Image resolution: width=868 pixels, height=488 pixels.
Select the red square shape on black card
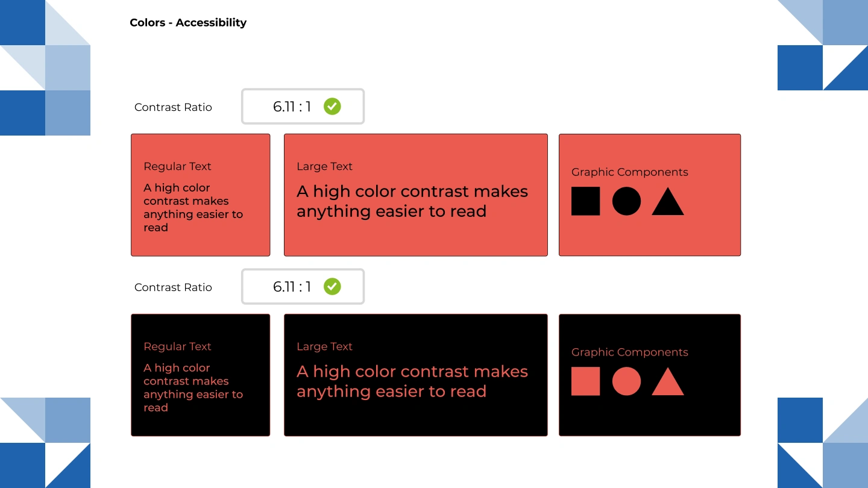point(585,381)
